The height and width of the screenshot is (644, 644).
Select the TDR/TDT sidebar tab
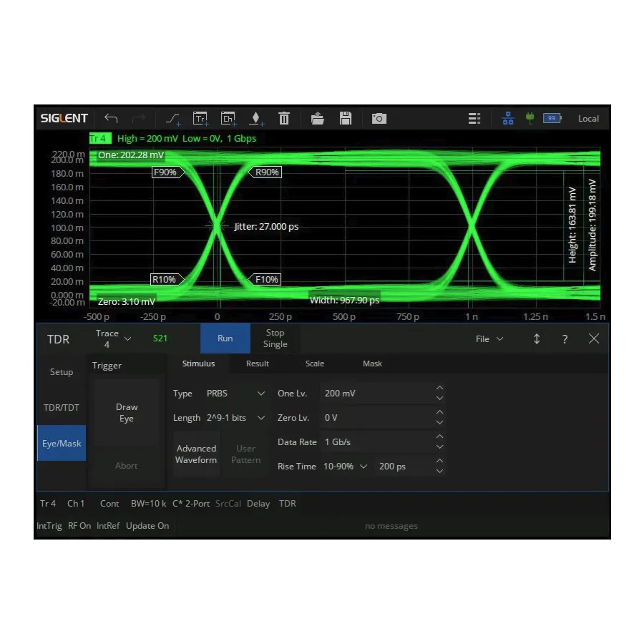coord(61,407)
